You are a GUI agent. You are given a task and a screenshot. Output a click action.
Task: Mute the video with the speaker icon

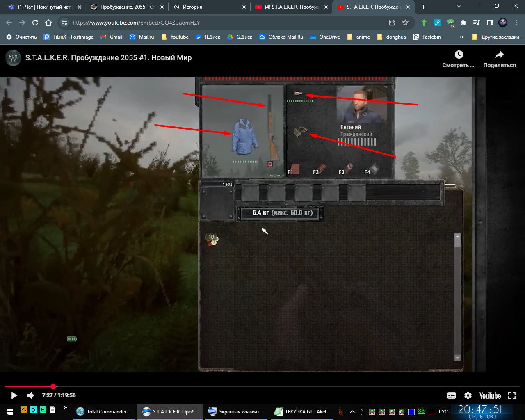[30, 395]
